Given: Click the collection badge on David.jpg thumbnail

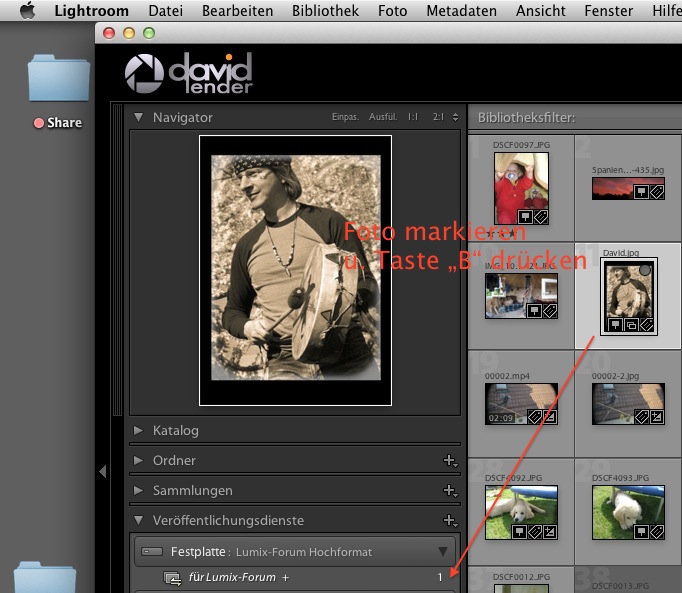Looking at the screenshot, I should pos(631,324).
